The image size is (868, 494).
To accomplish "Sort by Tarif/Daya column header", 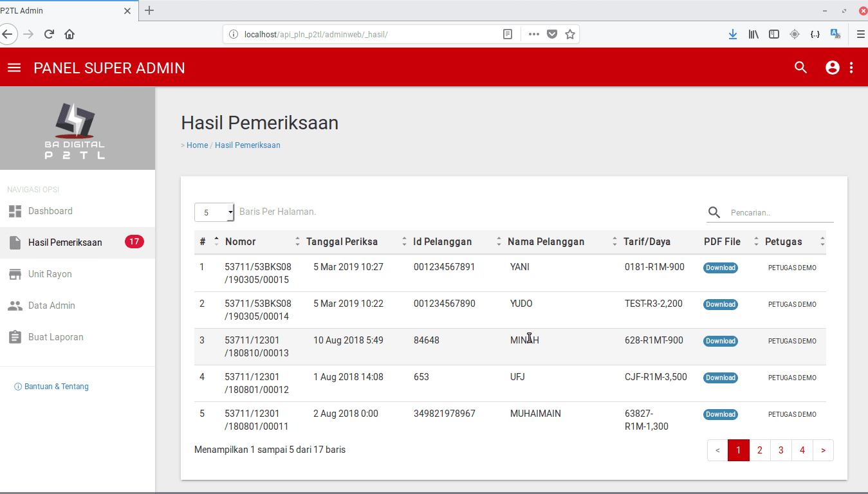I will (647, 242).
